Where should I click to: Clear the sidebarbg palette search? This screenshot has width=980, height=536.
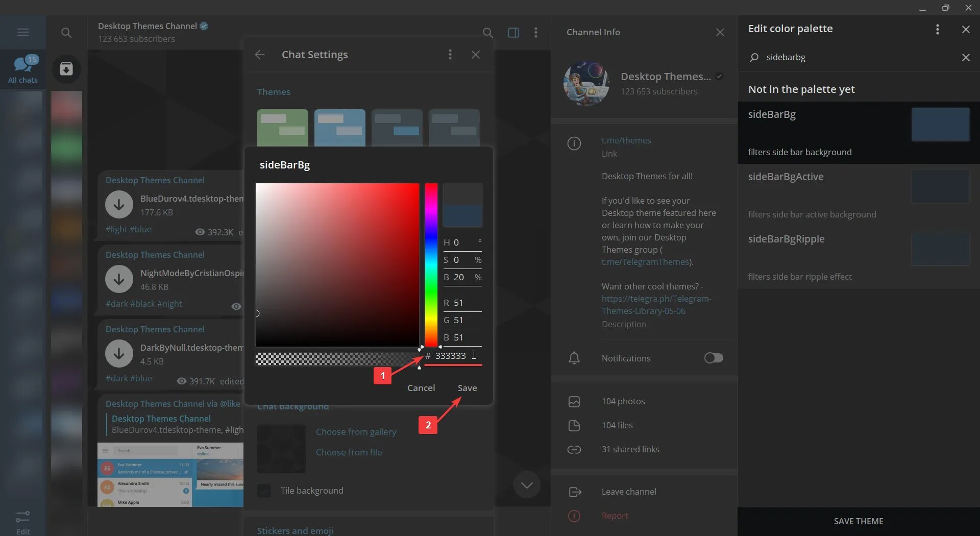tap(966, 57)
